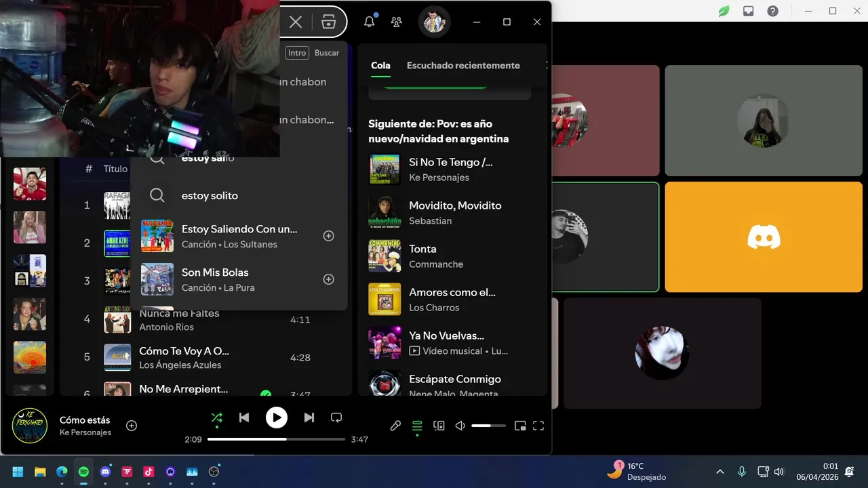Mute Spotify with the speaker icon
The width and height of the screenshot is (868, 488).
tap(460, 426)
